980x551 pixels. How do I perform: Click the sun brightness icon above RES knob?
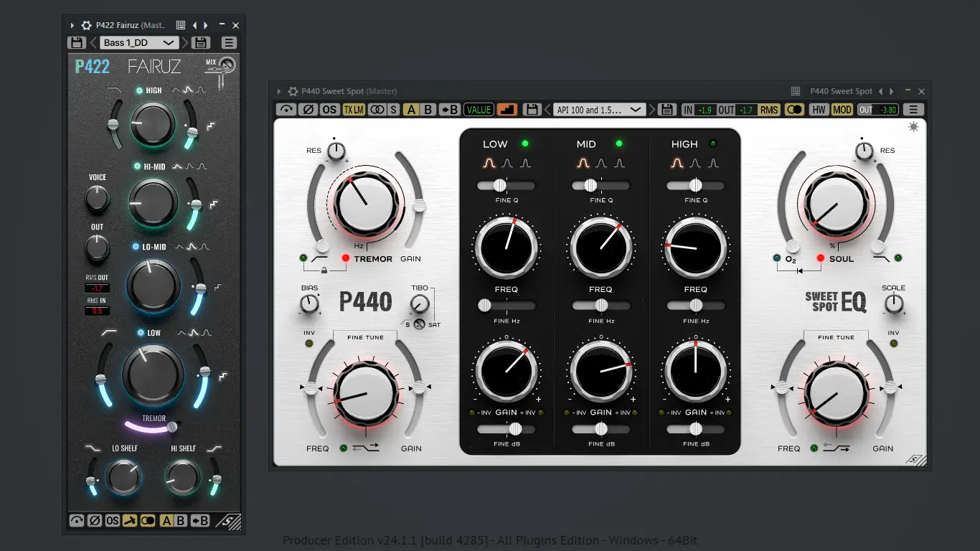click(x=913, y=126)
